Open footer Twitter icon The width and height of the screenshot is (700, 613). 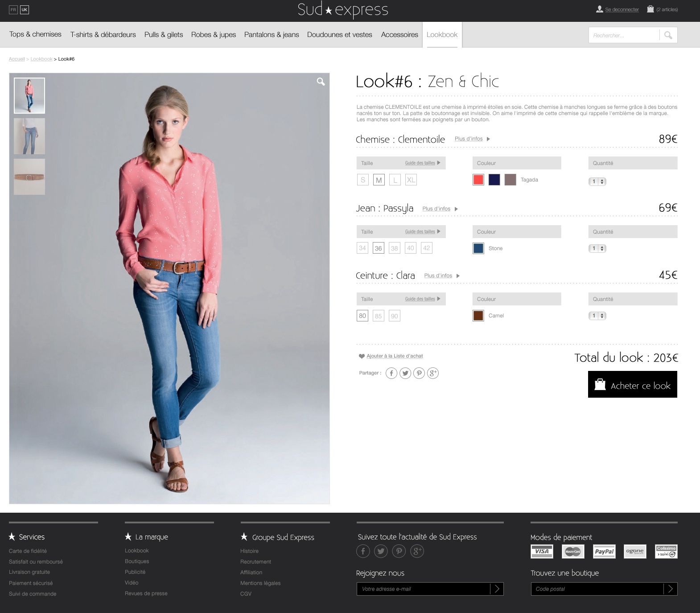pyautogui.click(x=381, y=551)
